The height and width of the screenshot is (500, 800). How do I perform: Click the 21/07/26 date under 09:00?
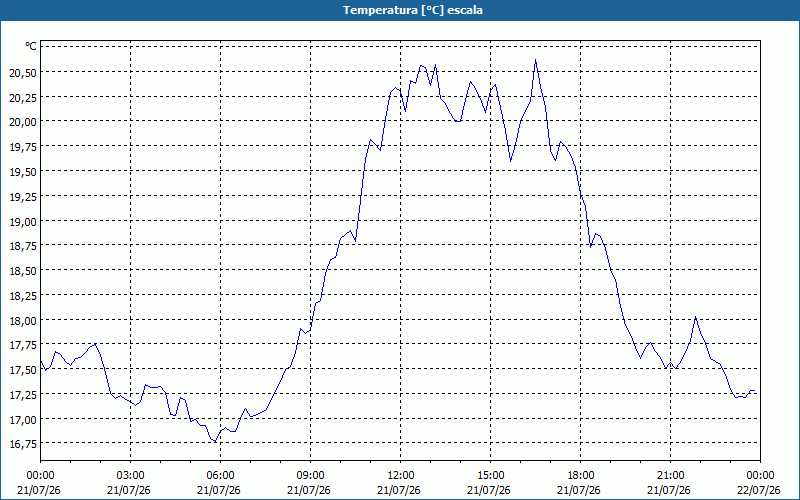(x=309, y=490)
